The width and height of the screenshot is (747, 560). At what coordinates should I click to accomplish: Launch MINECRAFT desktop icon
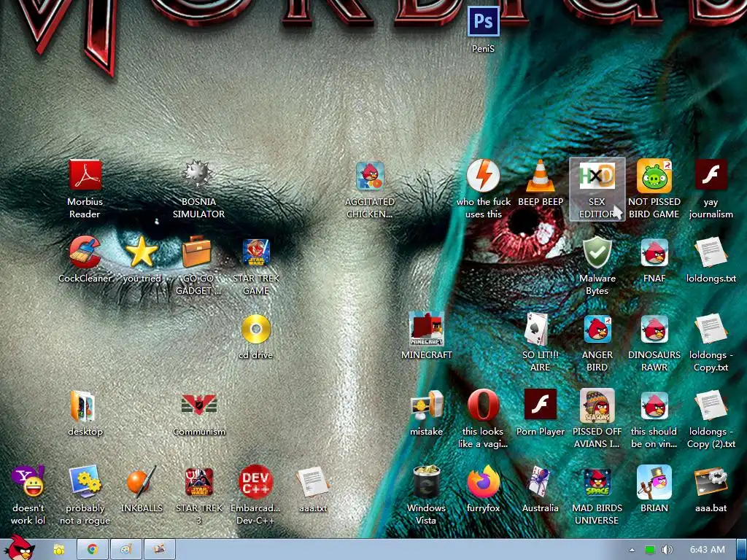pyautogui.click(x=426, y=329)
